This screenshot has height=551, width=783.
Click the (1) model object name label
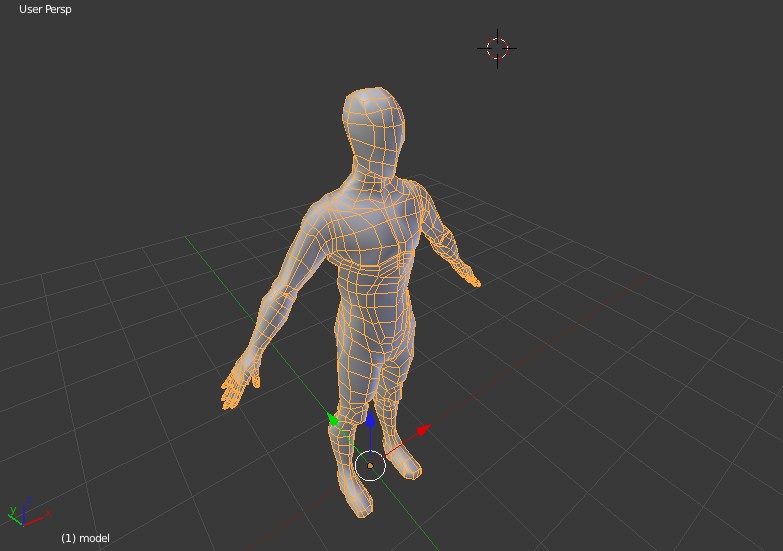point(85,538)
